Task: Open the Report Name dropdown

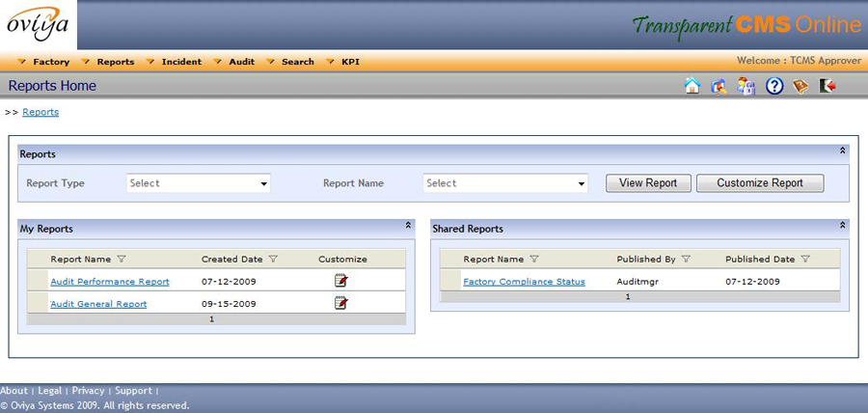Action: [x=505, y=183]
